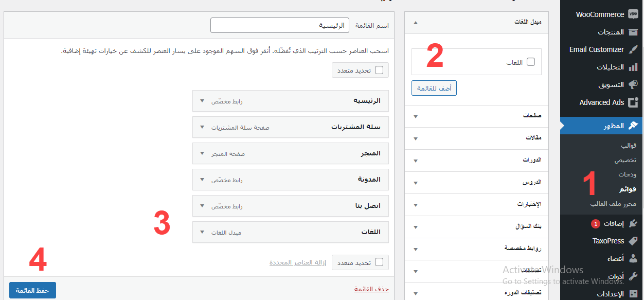644x300 pixels.
Task: Enable the upper تحديد متعدد checkbox
Action: point(379,70)
